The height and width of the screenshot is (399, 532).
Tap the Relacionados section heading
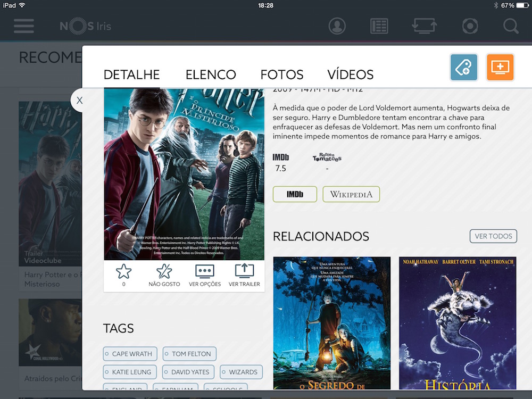321,236
